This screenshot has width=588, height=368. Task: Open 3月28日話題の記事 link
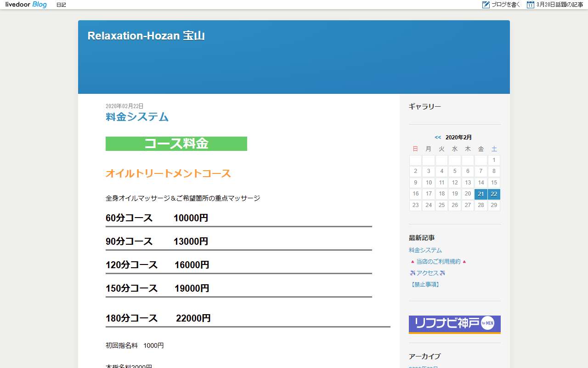tap(560, 5)
